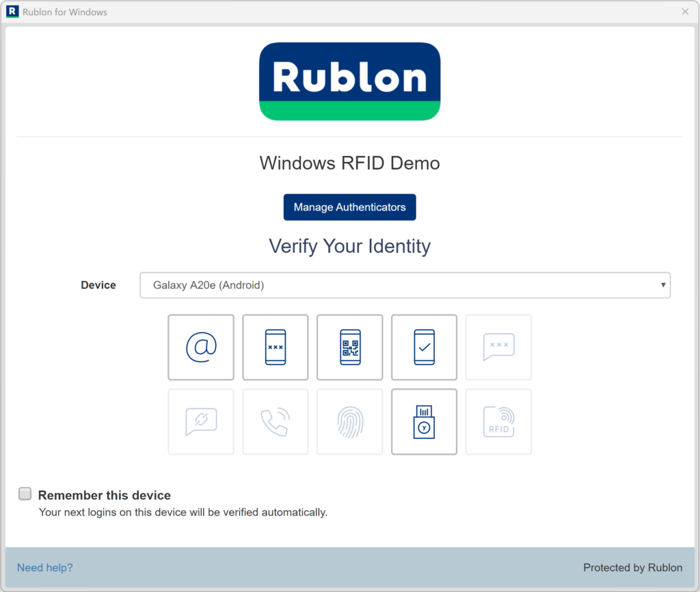Click the Protected by Rublon label
This screenshot has width=700, height=592.
[x=633, y=567]
